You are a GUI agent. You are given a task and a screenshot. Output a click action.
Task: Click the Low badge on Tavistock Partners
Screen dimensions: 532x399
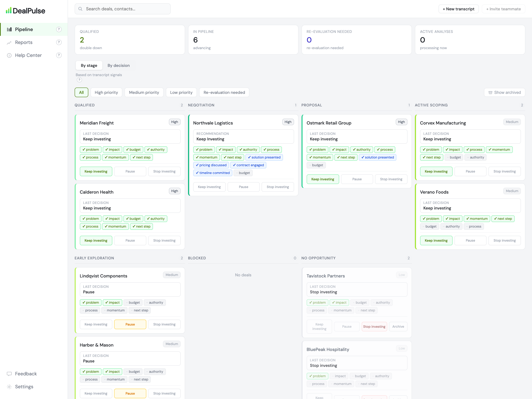pos(401,275)
